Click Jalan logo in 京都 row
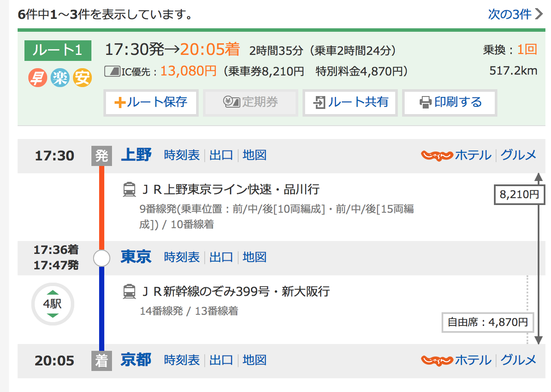The image size is (551, 392). point(437,360)
